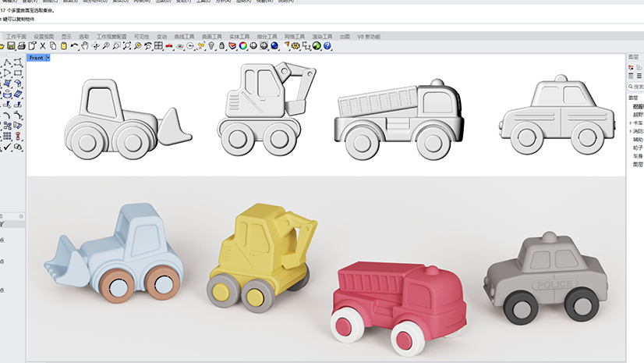Image resolution: width=644 pixels, height=363 pixels.
Task: Select the Pan hand tool
Action: tap(85, 46)
